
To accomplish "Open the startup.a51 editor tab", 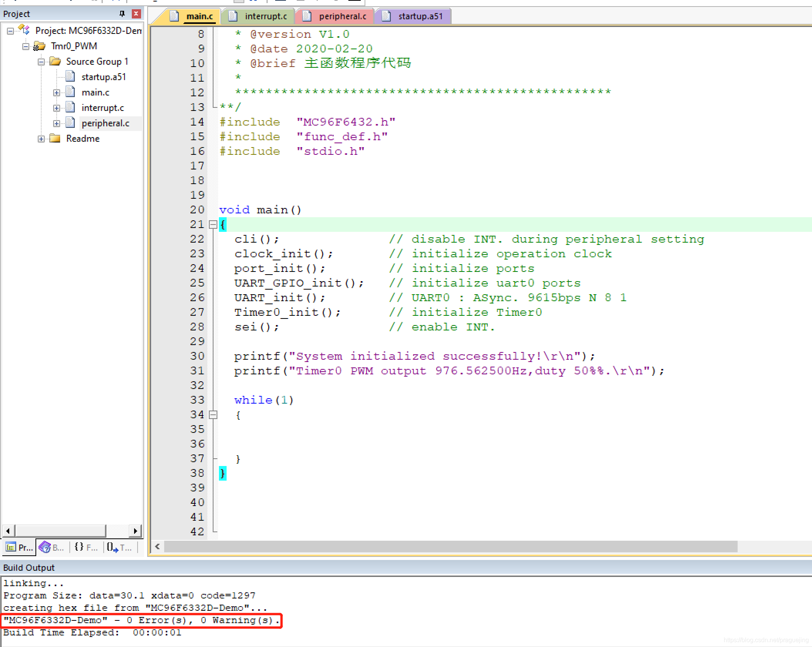I will pos(413,16).
